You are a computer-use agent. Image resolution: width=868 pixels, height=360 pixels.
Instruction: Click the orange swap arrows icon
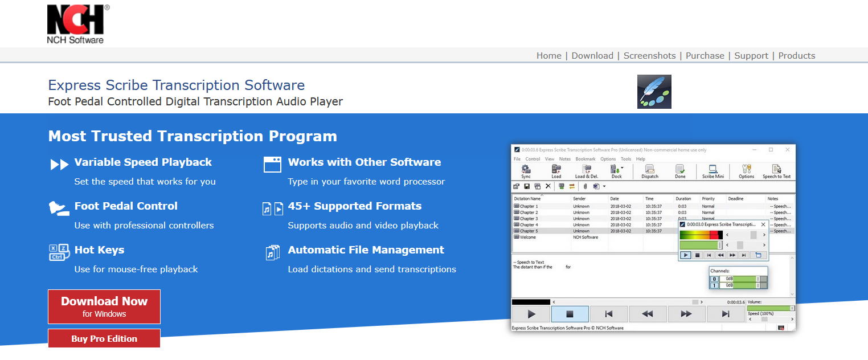[571, 186]
